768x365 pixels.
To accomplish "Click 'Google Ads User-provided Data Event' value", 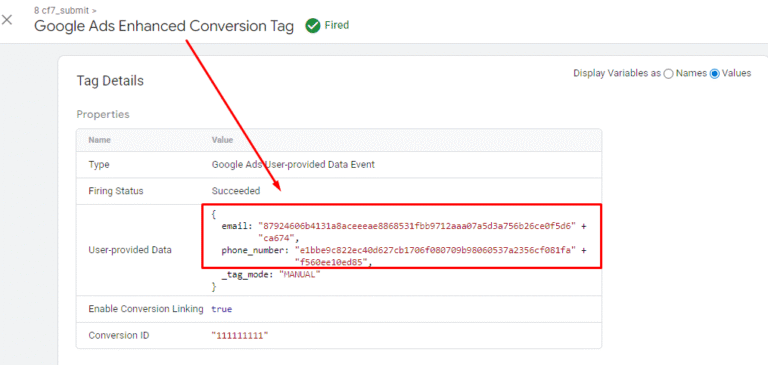I will (x=293, y=165).
